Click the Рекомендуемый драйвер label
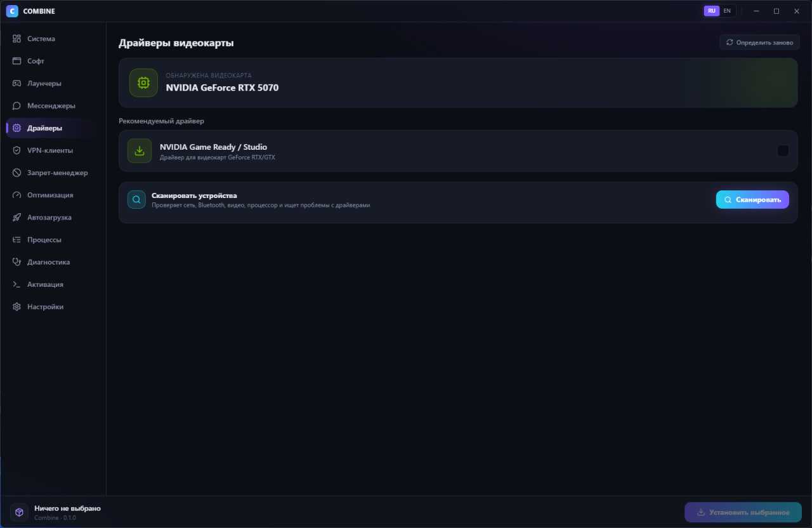This screenshot has width=812, height=528. pyautogui.click(x=161, y=121)
